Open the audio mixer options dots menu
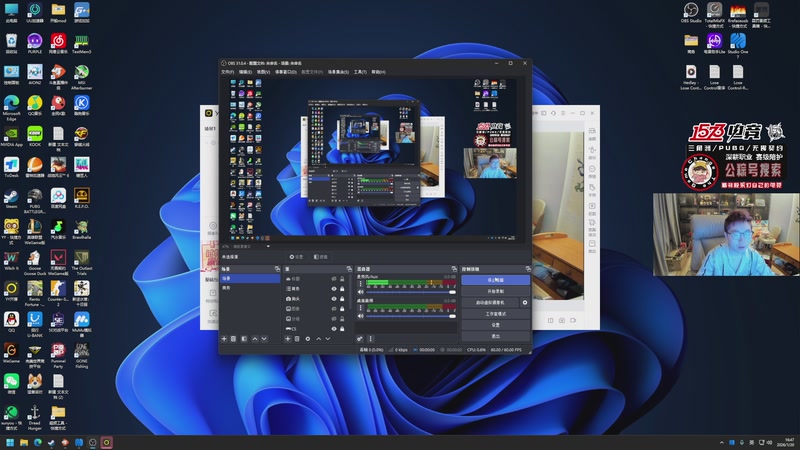 pos(370,339)
